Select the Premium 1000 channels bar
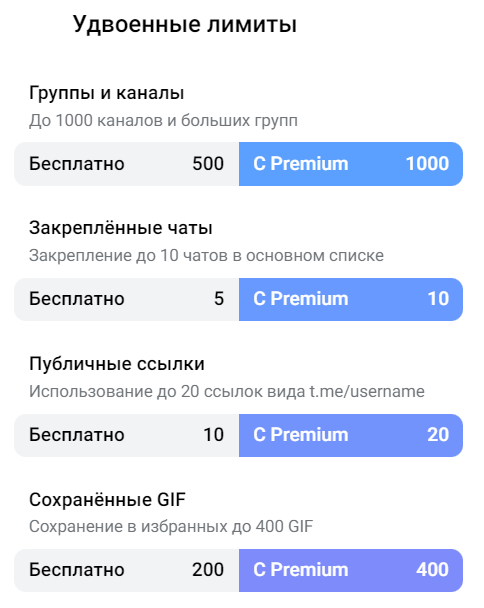Image resolution: width=484 pixels, height=608 pixels. (351, 164)
